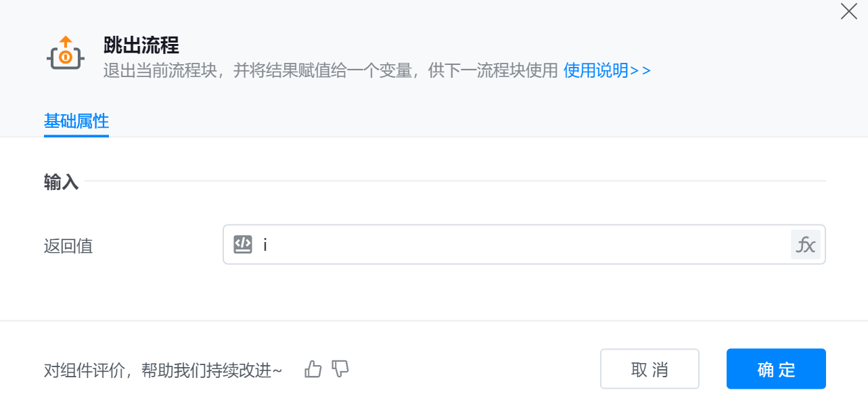Close the 跳出流程 dialog with X
868x407 pixels.
[848, 11]
